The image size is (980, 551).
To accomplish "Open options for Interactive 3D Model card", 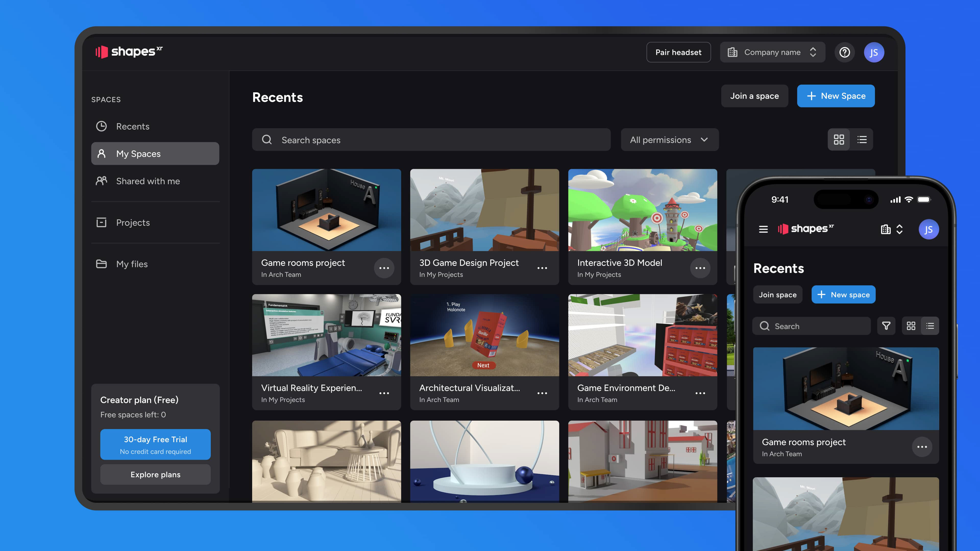I will pos(700,268).
